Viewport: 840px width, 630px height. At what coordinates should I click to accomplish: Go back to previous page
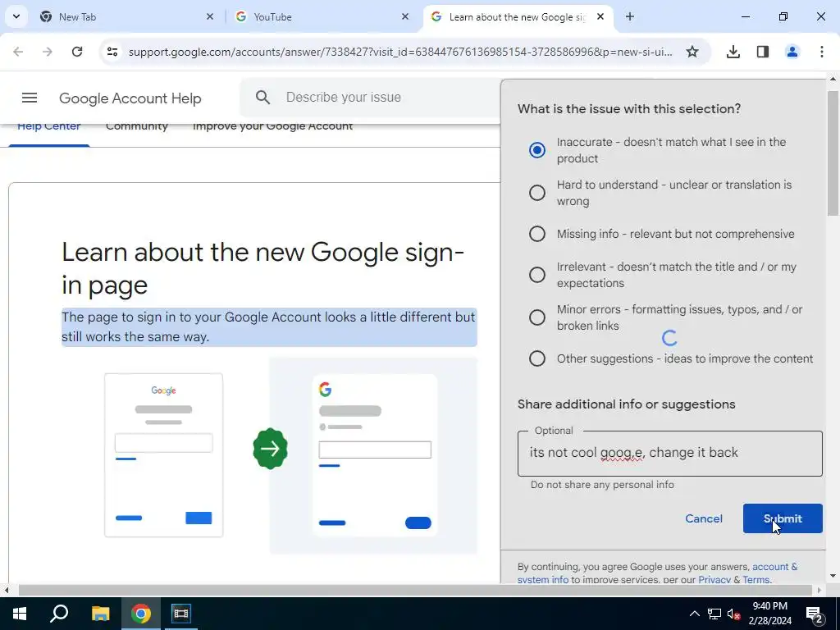pyautogui.click(x=18, y=52)
